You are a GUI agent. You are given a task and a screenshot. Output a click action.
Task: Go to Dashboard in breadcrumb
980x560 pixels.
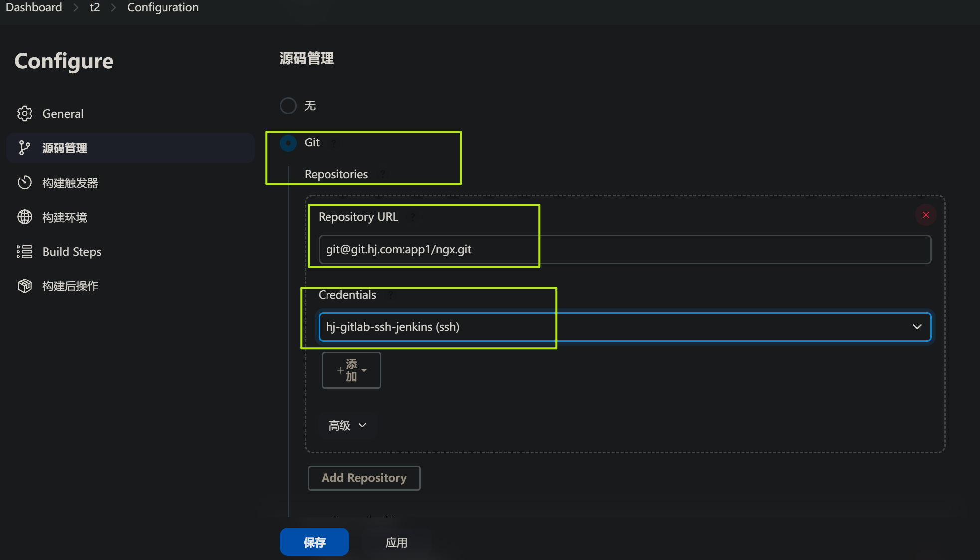34,7
